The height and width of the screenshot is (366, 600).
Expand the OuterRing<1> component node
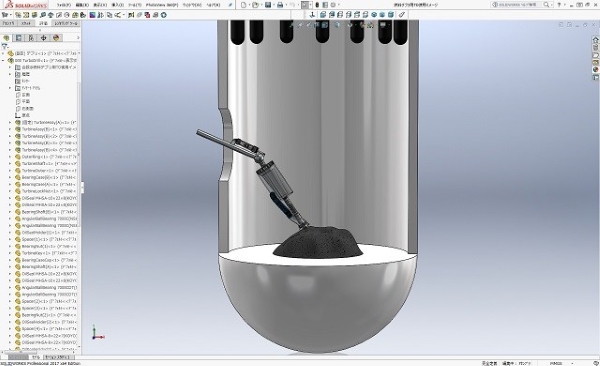click(10, 157)
